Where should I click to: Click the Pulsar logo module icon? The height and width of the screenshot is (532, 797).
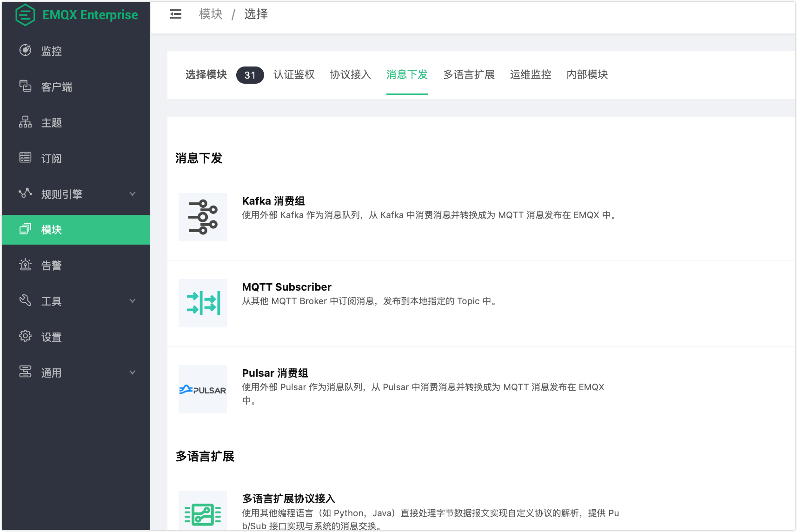tap(203, 389)
